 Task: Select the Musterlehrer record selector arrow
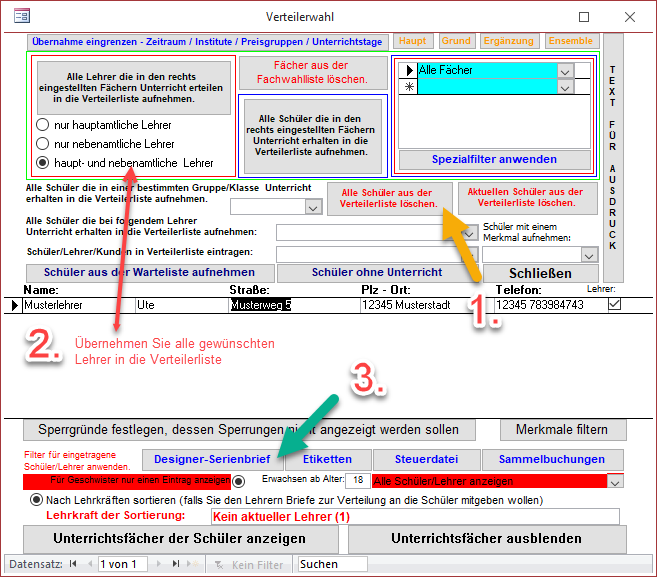[14, 305]
